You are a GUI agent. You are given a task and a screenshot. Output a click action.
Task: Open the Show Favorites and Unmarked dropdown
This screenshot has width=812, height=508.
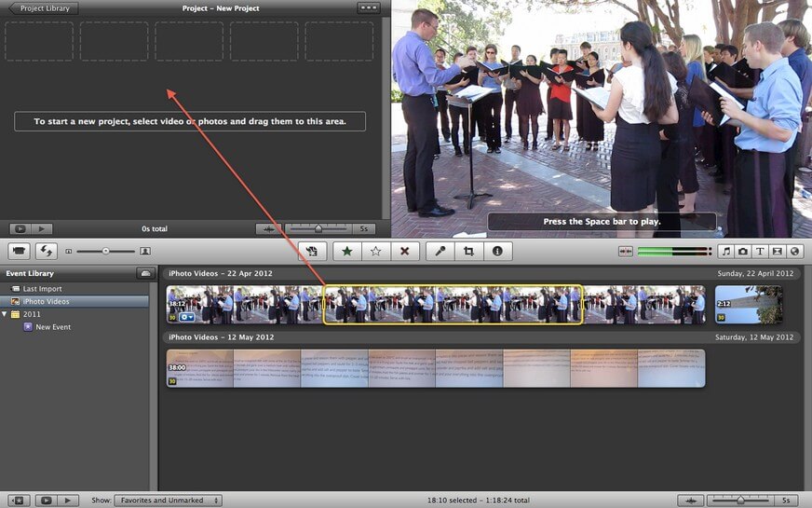(x=169, y=501)
